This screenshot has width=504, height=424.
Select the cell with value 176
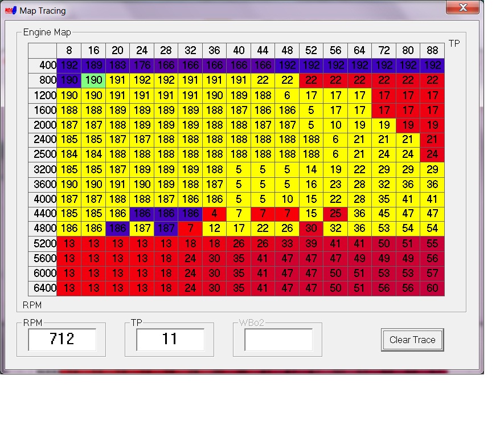click(x=142, y=66)
